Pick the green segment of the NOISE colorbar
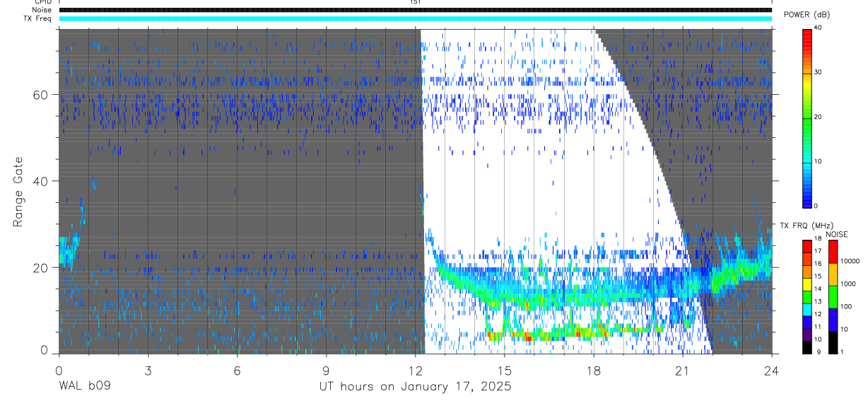Viewport: 868px width, 401px height. point(833,297)
